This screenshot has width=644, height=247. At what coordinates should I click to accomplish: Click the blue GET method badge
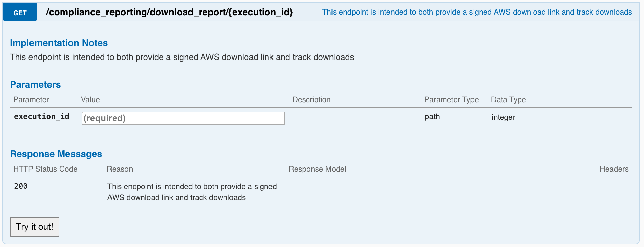pyautogui.click(x=20, y=13)
